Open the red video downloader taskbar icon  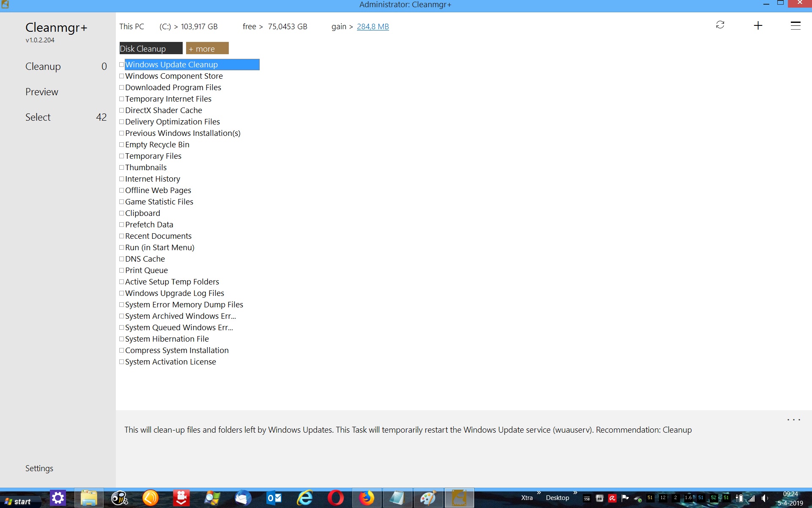tap(181, 498)
